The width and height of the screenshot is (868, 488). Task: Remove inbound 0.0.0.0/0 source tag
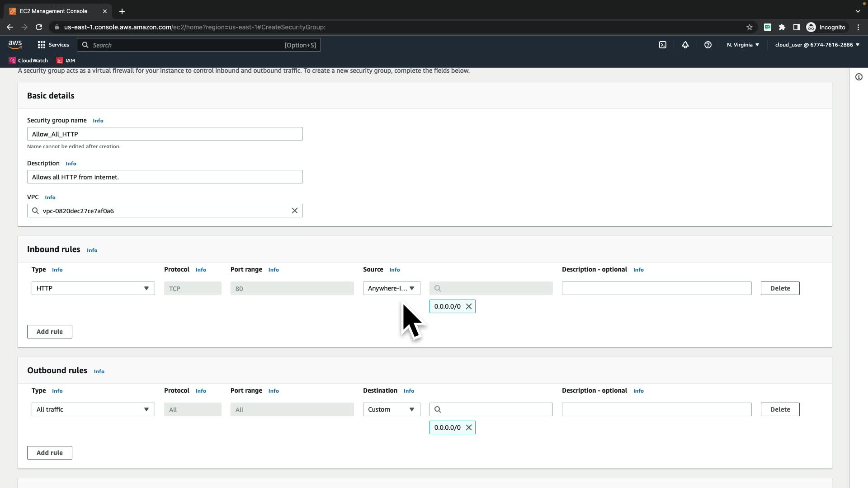(469, 306)
